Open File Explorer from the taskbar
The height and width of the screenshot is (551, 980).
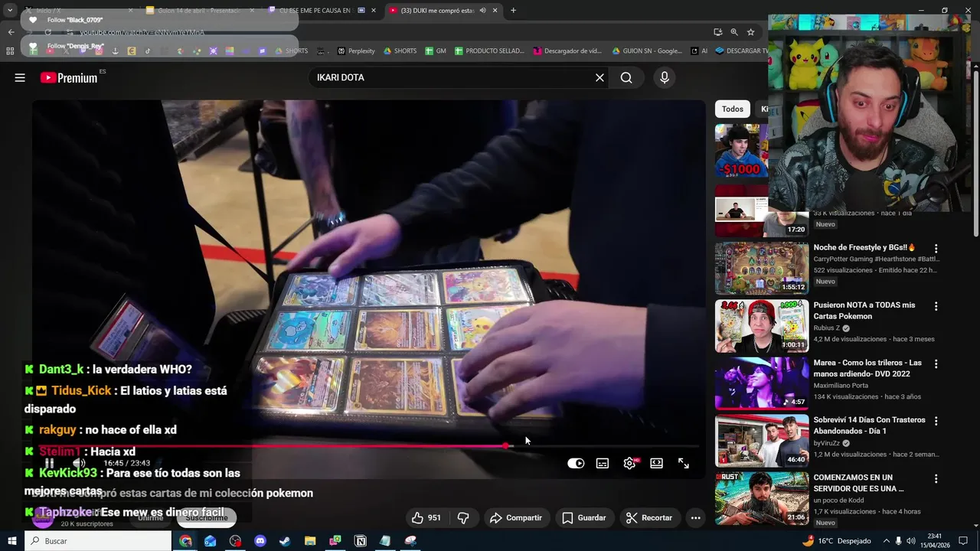click(x=310, y=541)
